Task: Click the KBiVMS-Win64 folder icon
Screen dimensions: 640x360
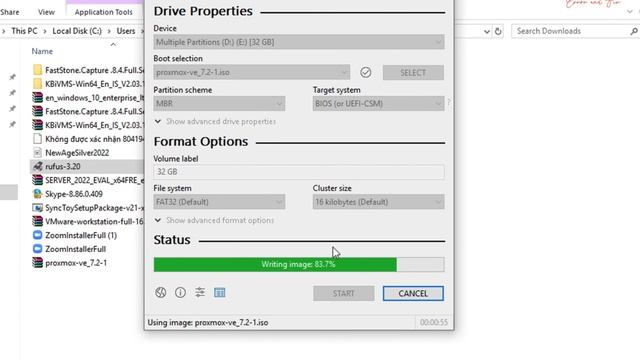Action: tap(38, 84)
